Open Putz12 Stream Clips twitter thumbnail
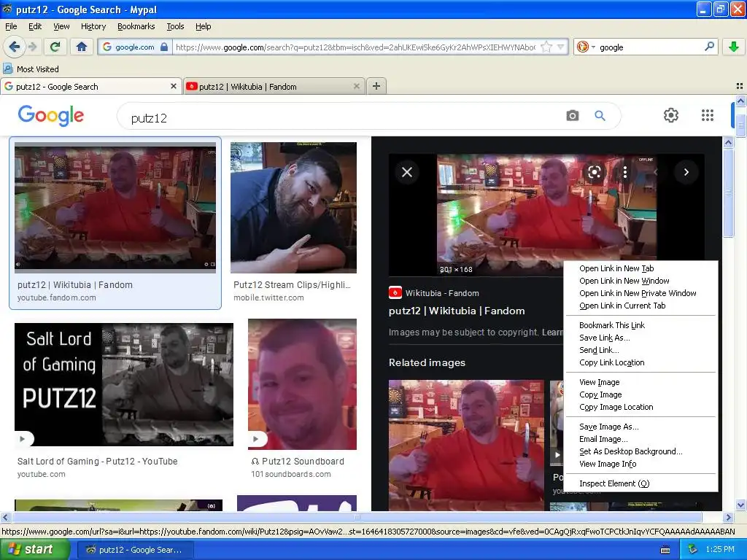747x560 pixels. click(x=293, y=208)
